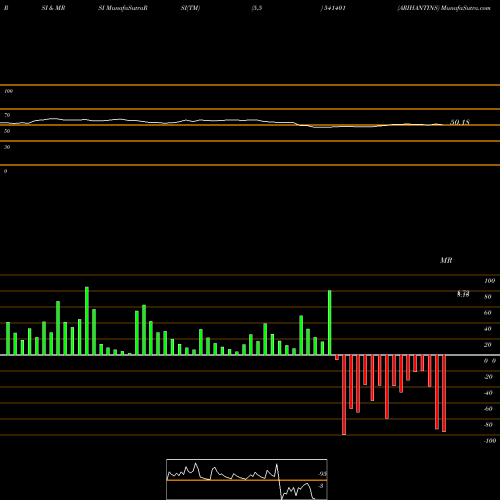The height and width of the screenshot is (500, 500).
Task: Click the -40 label on the MR axis
Action: 488,393
